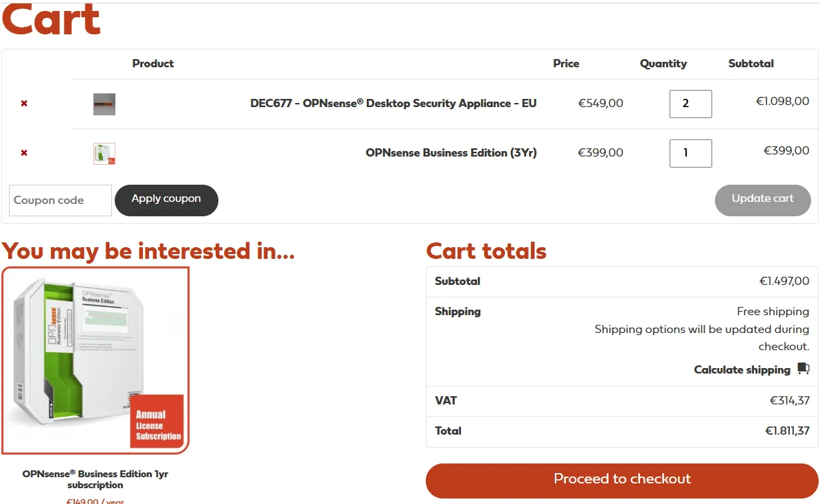Click the Quantity column header

point(663,64)
